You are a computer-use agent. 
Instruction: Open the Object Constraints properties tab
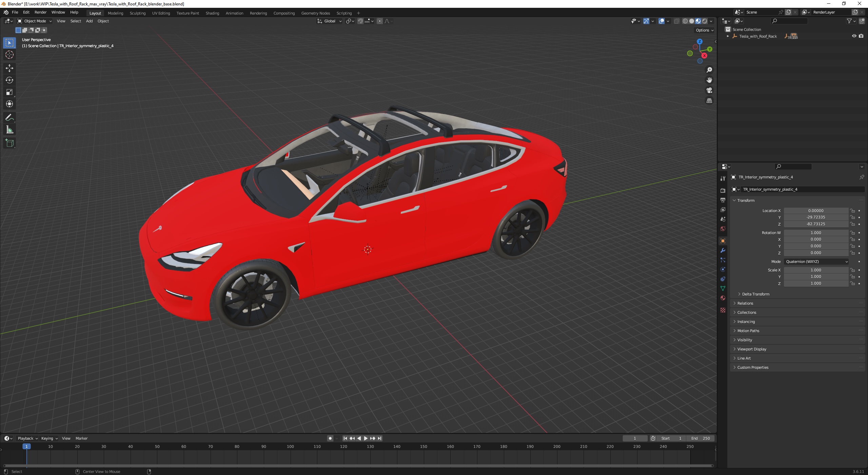coord(723,279)
